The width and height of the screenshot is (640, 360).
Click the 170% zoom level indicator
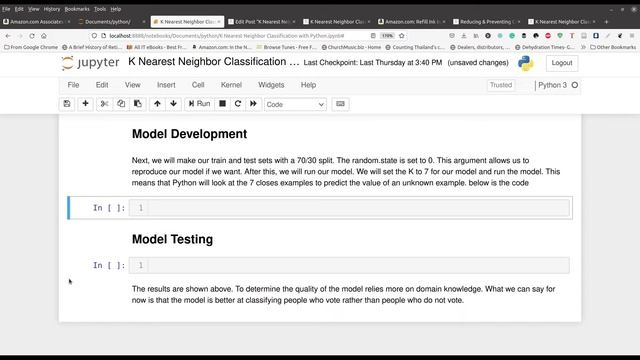click(387, 36)
